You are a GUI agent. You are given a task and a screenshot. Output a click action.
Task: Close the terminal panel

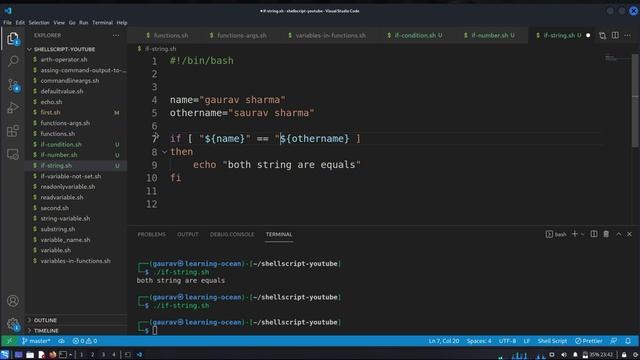pyautogui.click(x=629, y=234)
